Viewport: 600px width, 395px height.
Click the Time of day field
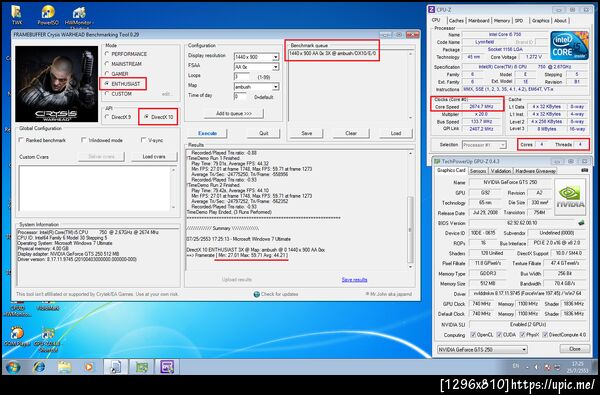tap(240, 96)
